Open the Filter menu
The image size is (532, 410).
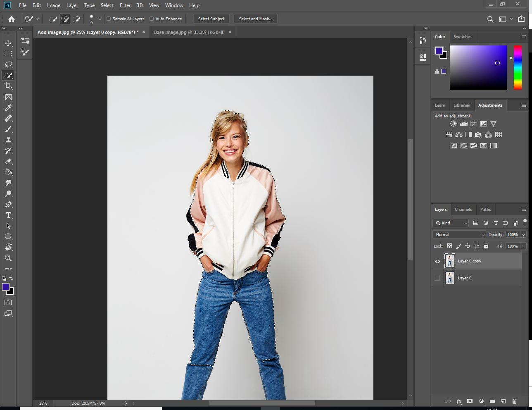[x=125, y=5]
